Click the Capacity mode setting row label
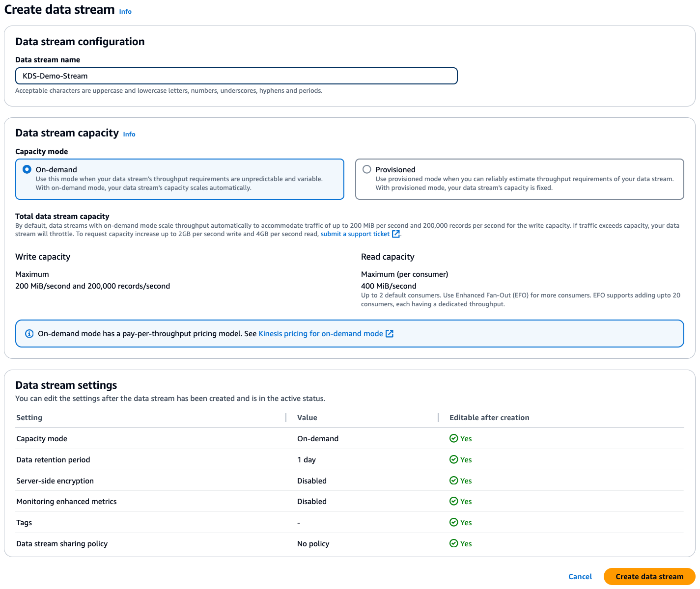 (x=42, y=439)
